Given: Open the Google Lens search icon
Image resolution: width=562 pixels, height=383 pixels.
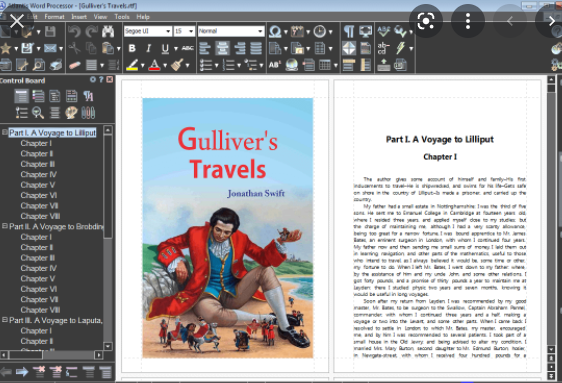Looking at the screenshot, I should [x=425, y=21].
